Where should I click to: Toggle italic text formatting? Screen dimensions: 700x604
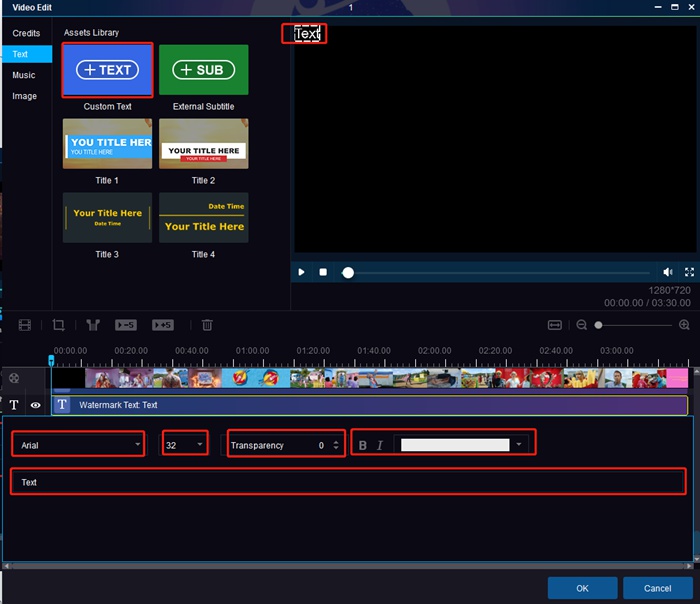click(x=380, y=445)
